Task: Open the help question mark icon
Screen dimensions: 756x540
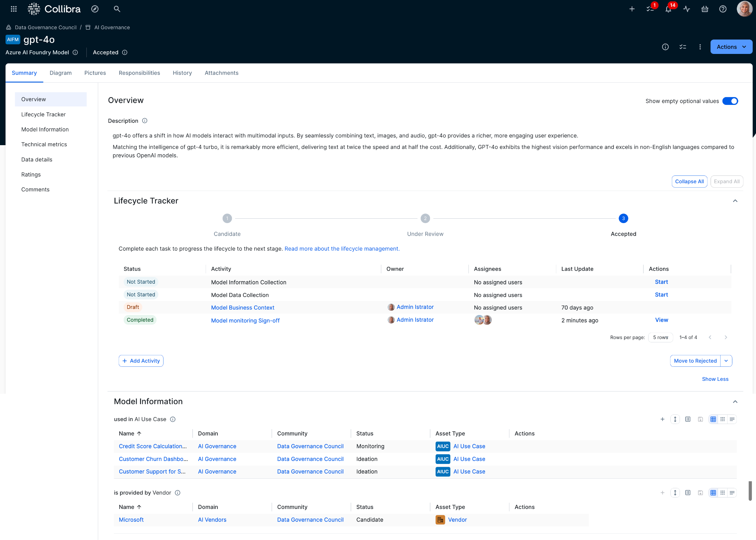Action: pyautogui.click(x=723, y=9)
